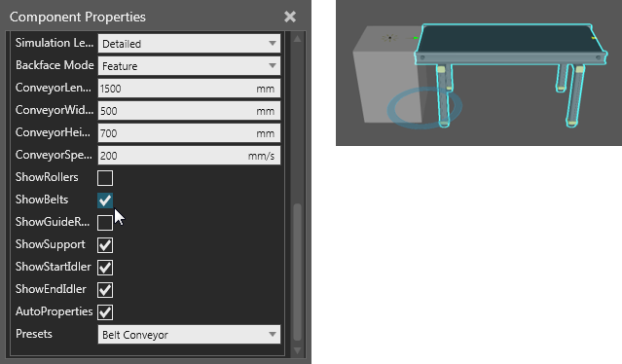Uncheck the ShowSupport checkbox

(x=105, y=245)
